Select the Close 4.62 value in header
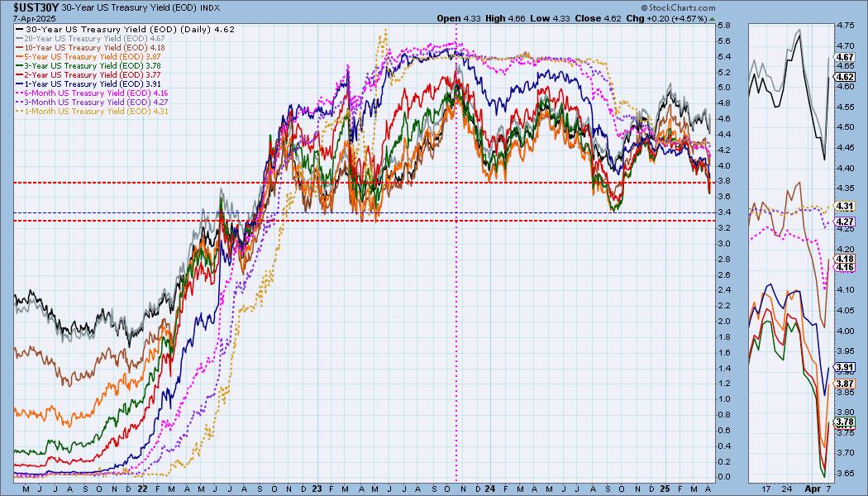The height and width of the screenshot is (496, 868). [x=599, y=18]
